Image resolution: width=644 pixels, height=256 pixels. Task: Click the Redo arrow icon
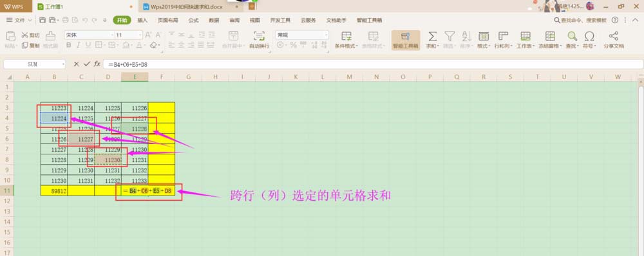click(95, 20)
